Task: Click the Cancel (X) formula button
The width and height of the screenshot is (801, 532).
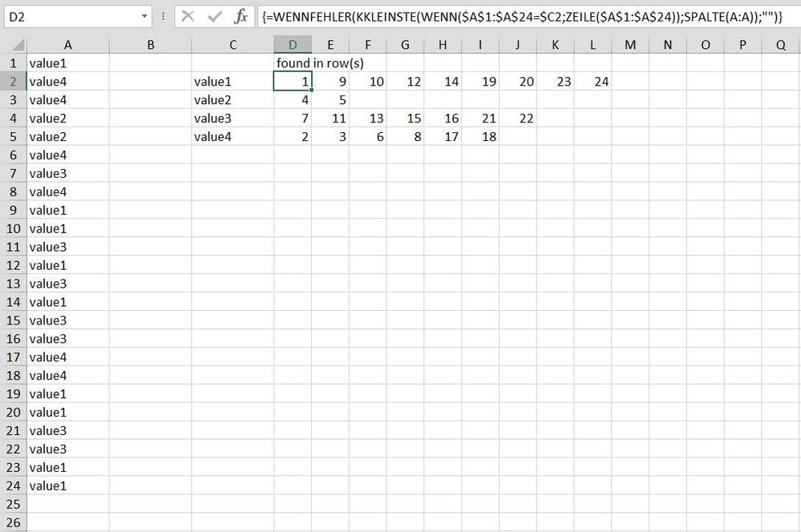Action: click(x=188, y=17)
